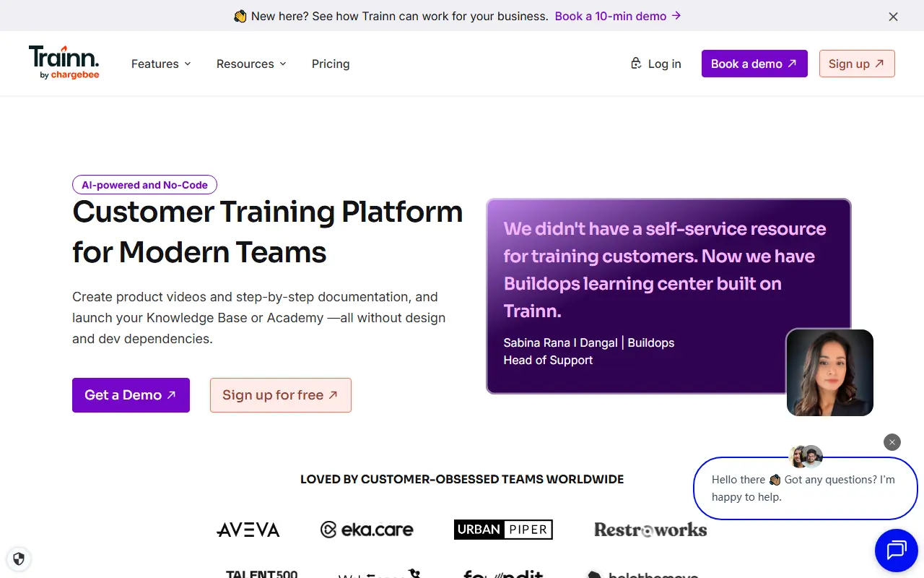Close the chat greeting popup

click(892, 442)
